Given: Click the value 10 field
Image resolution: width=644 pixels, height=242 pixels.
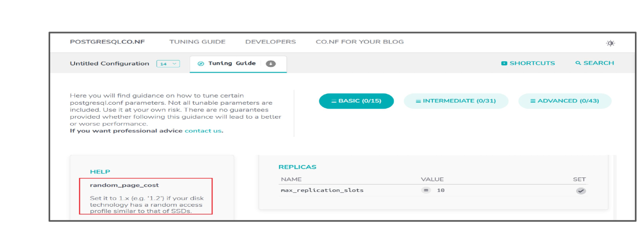Looking at the screenshot, I should pos(441,190).
